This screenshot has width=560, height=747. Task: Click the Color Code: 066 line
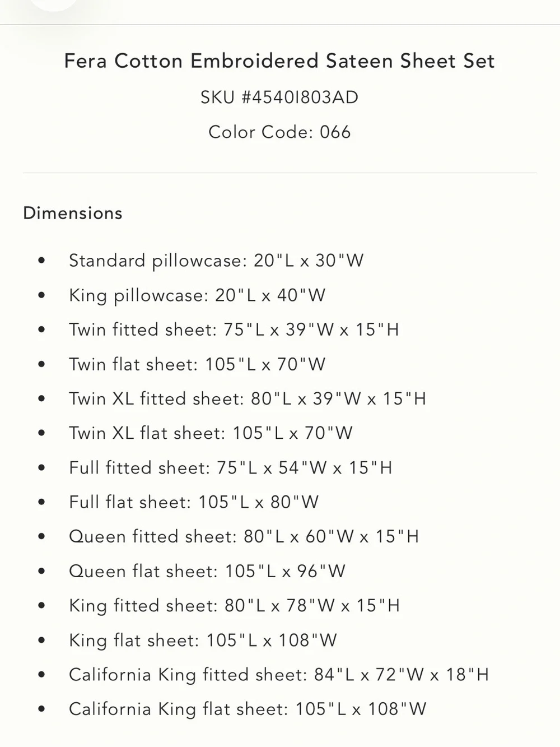279,132
